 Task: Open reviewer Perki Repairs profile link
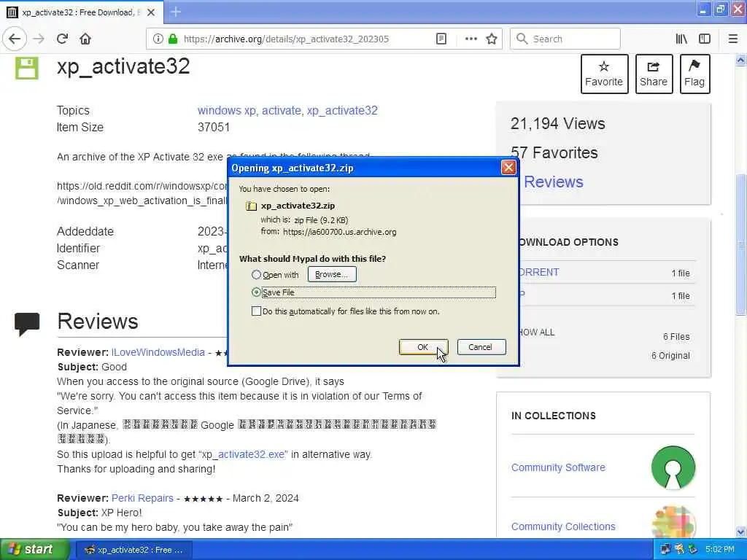(142, 498)
